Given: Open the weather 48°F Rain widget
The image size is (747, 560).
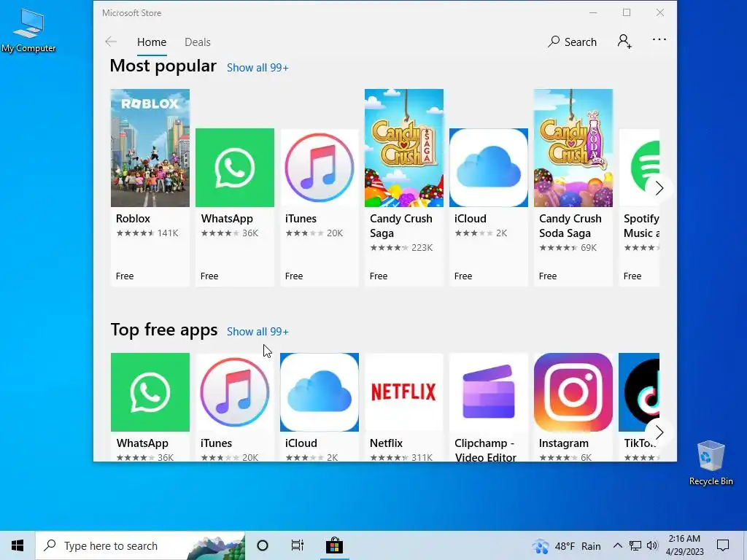Looking at the screenshot, I should click(566, 546).
